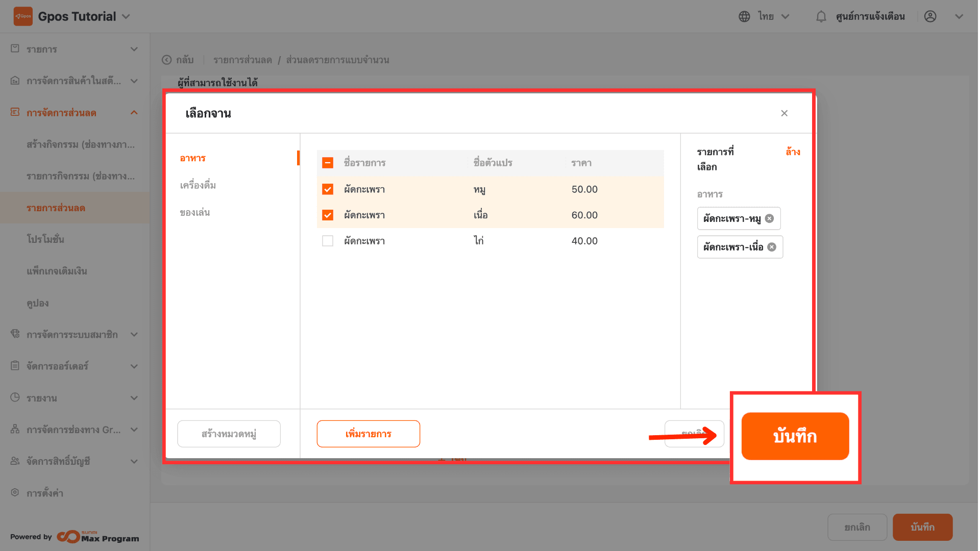The width and height of the screenshot is (980, 551).
Task: Click the notification bell icon
Action: pos(821,16)
